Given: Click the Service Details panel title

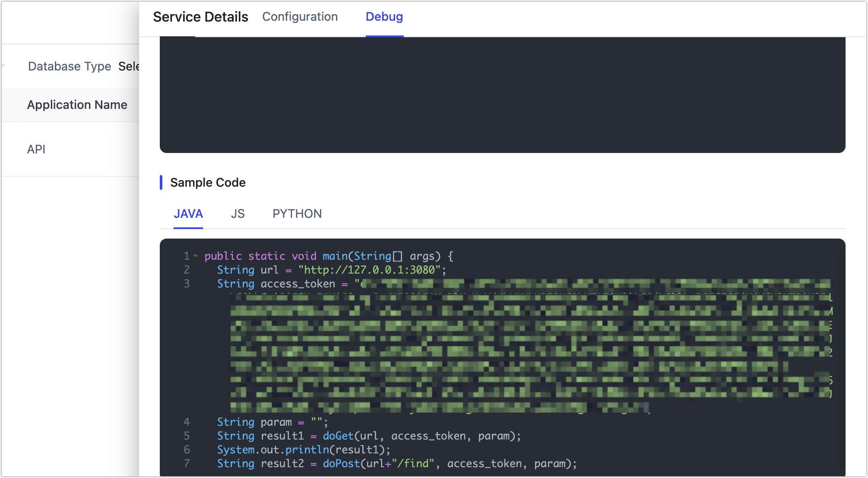Looking at the screenshot, I should pos(200,17).
